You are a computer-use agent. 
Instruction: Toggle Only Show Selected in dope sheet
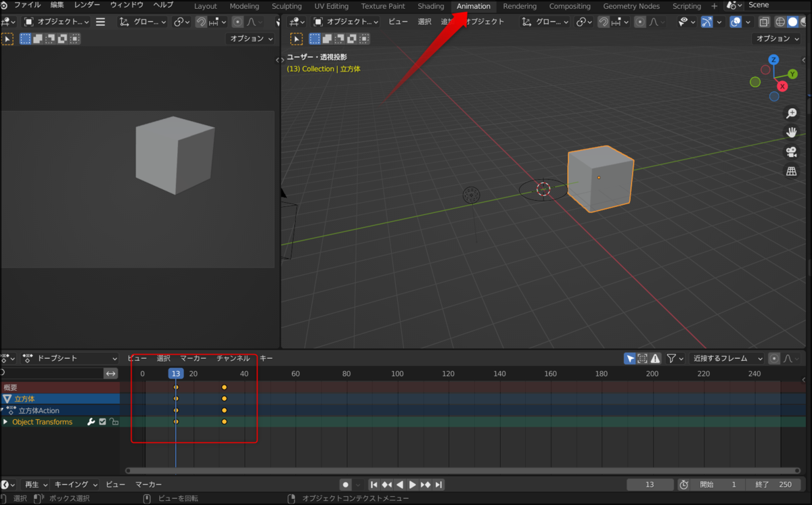point(630,358)
